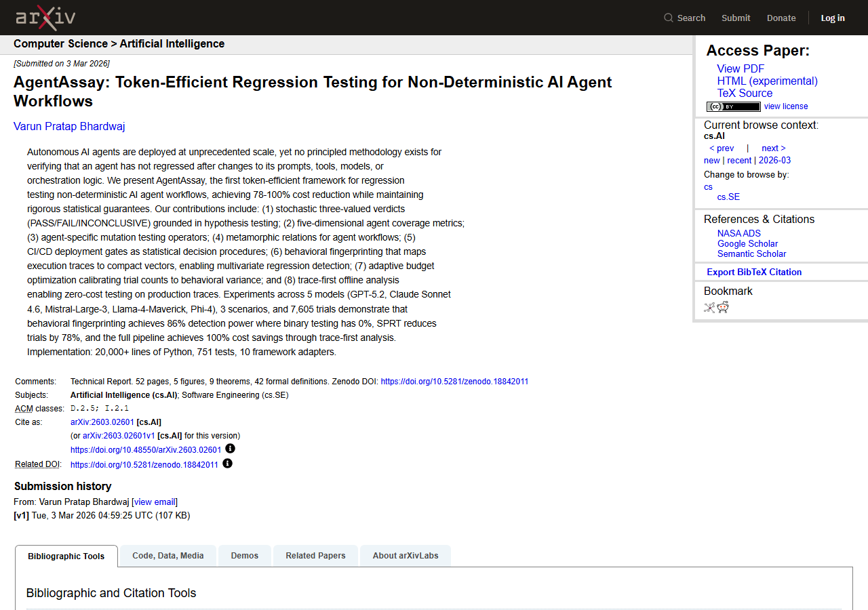Viewport: 868px width, 610px height.
Task: Click Bibliographic and Citation Tools heading
Action: pyautogui.click(x=111, y=593)
